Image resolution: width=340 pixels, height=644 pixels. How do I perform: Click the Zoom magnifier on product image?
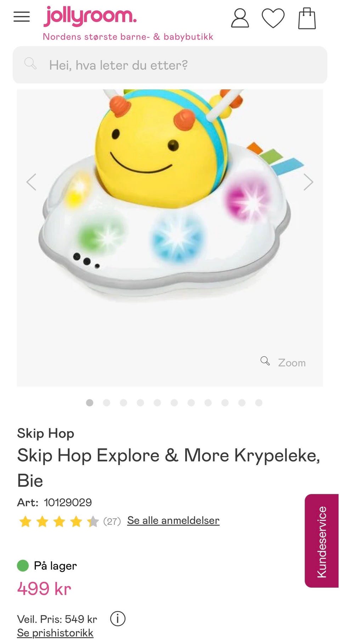[283, 362]
